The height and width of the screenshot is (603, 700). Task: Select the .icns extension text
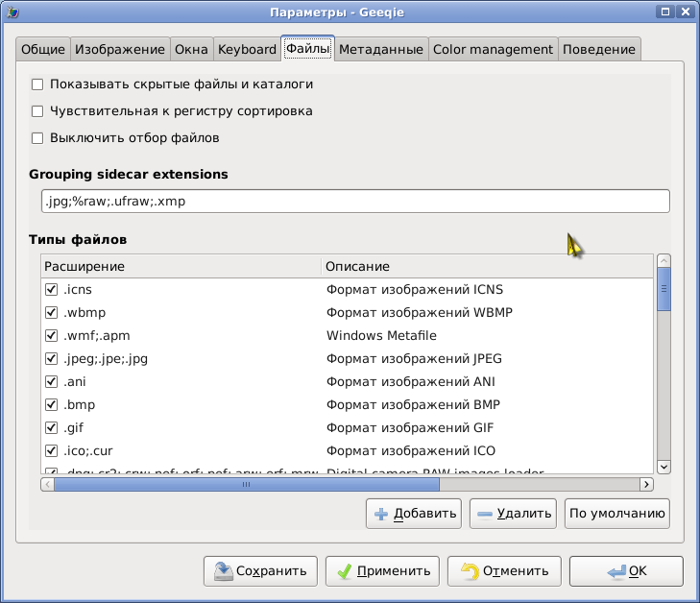coord(78,290)
